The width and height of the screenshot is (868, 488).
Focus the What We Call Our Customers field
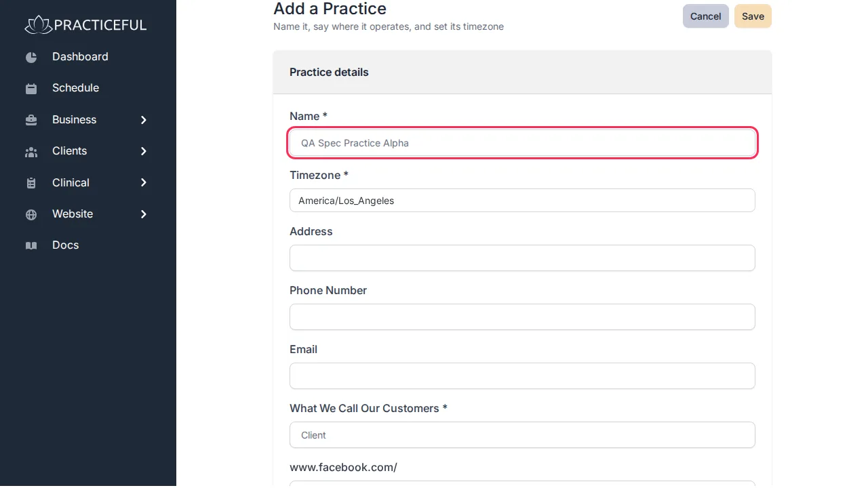click(522, 435)
